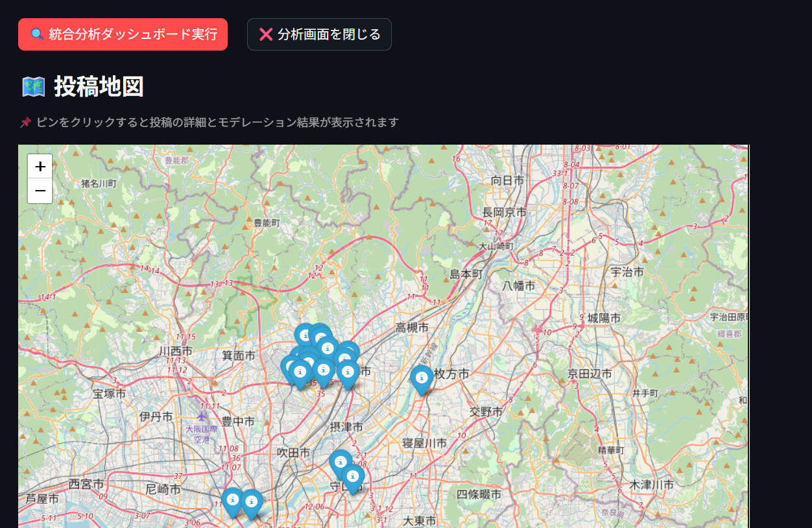Click the pink X icon on close button
The width and height of the screenshot is (812, 528).
[x=266, y=34]
